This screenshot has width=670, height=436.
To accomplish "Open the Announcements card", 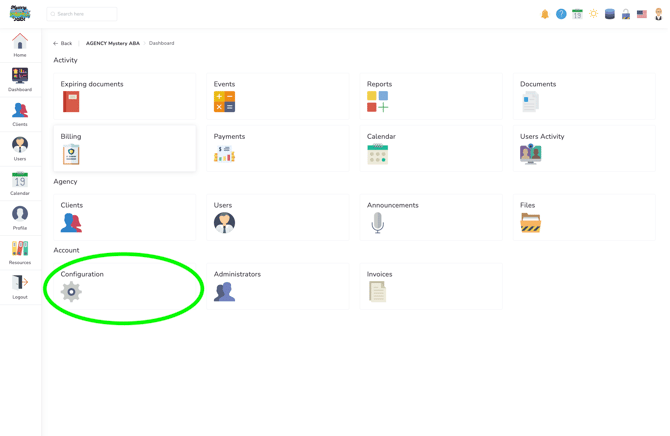I will 431,217.
